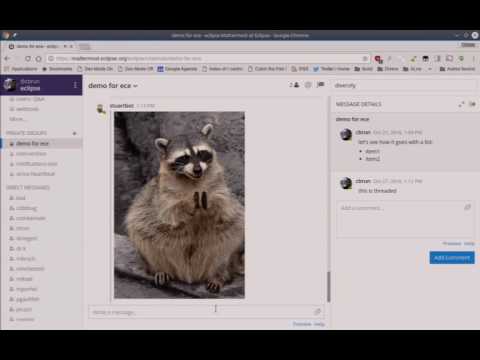Viewport: 480px width, 360px height.
Task: Go back in the browser
Action: point(7,59)
